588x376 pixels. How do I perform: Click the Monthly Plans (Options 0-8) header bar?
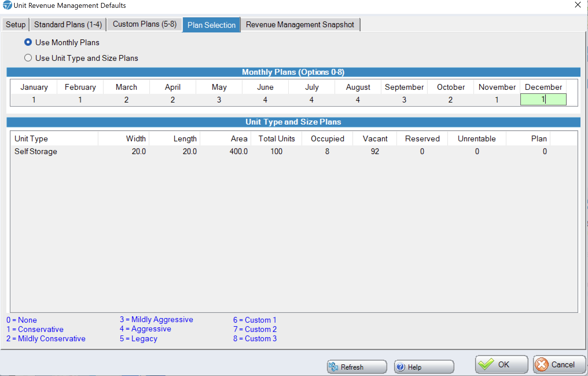pos(293,72)
